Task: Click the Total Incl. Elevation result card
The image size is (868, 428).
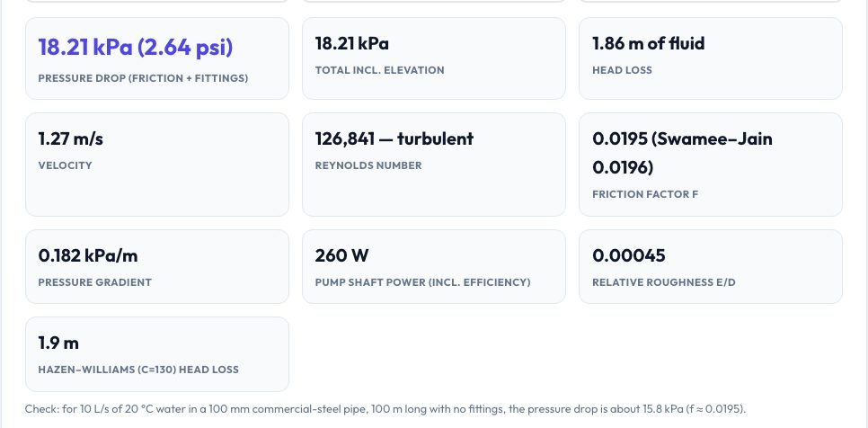Action: 433,58
